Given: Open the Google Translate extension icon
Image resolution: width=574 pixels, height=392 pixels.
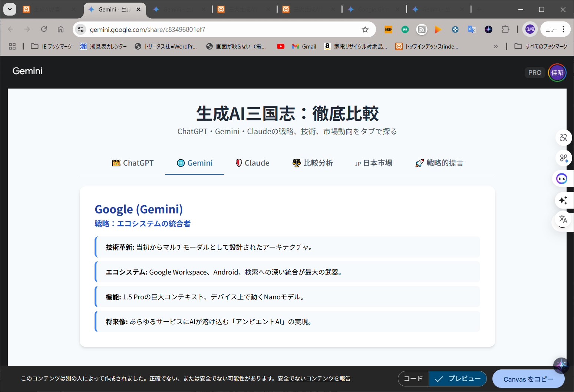Looking at the screenshot, I should coord(472,30).
